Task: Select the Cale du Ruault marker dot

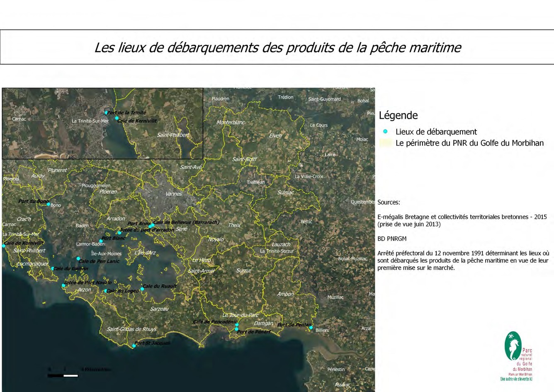Action: pos(142,289)
